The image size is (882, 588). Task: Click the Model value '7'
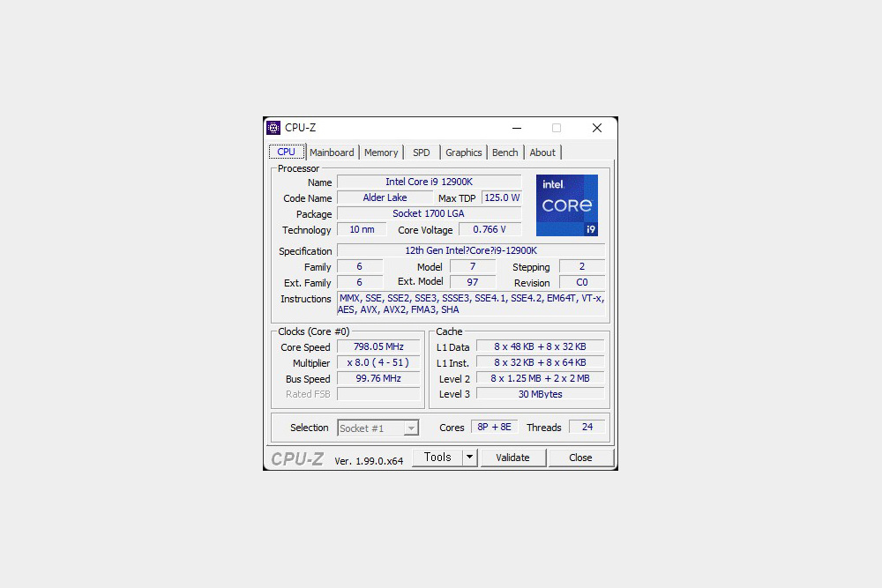click(x=473, y=266)
